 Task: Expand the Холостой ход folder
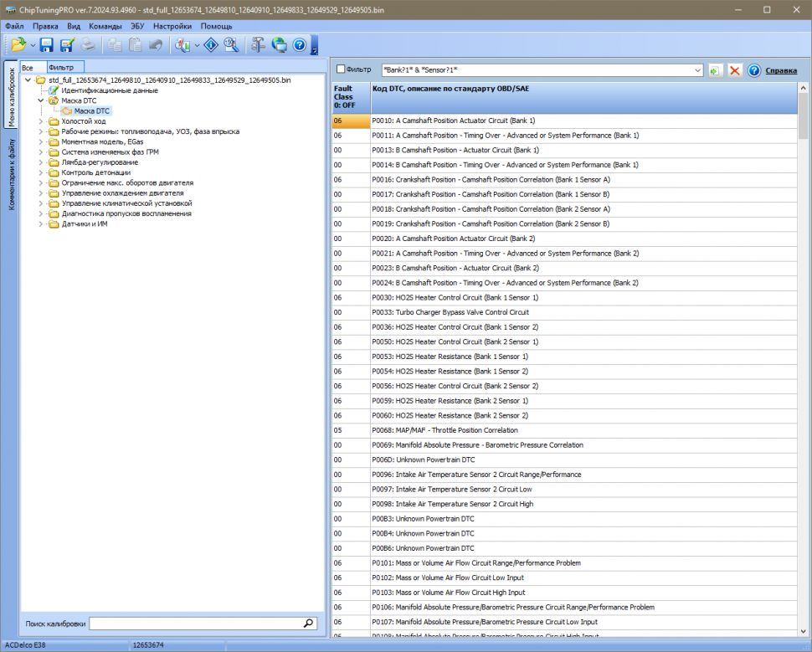(41, 121)
